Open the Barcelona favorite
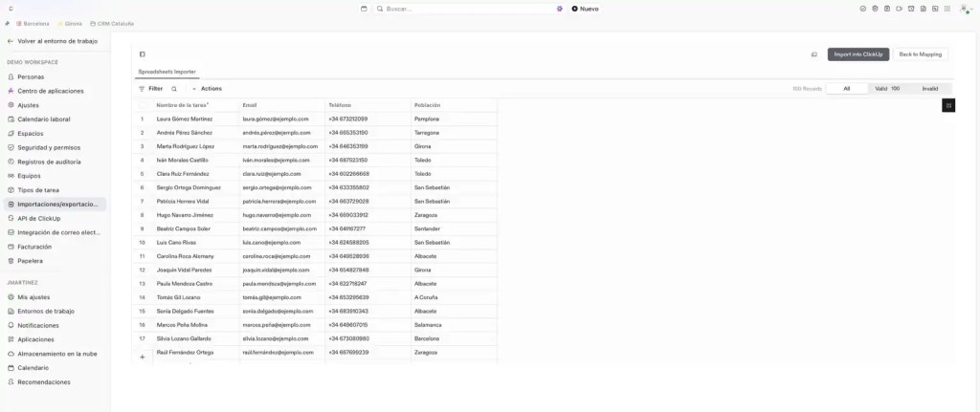This screenshot has width=980, height=412. tap(33, 24)
